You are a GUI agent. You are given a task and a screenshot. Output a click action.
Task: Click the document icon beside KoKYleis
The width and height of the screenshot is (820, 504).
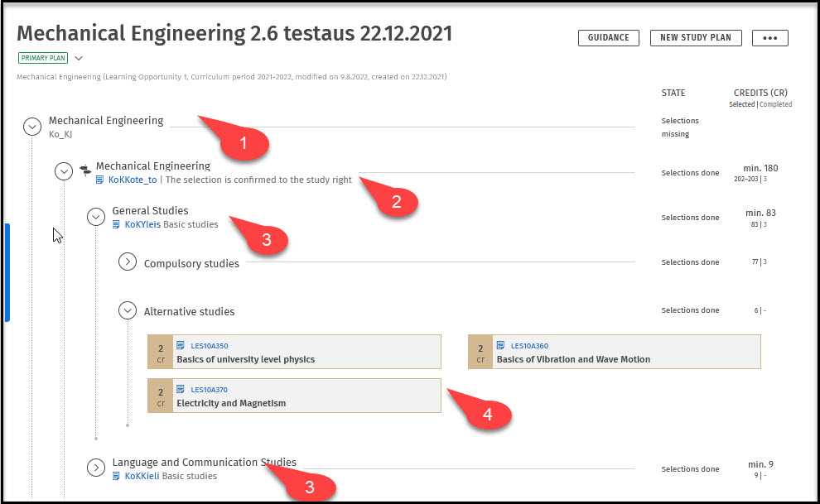117,224
